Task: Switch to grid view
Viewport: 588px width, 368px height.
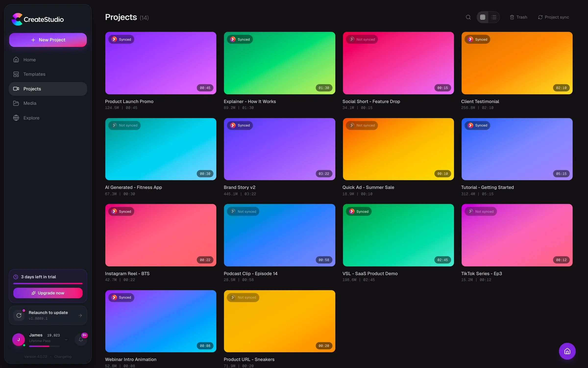Action: tap(482, 17)
